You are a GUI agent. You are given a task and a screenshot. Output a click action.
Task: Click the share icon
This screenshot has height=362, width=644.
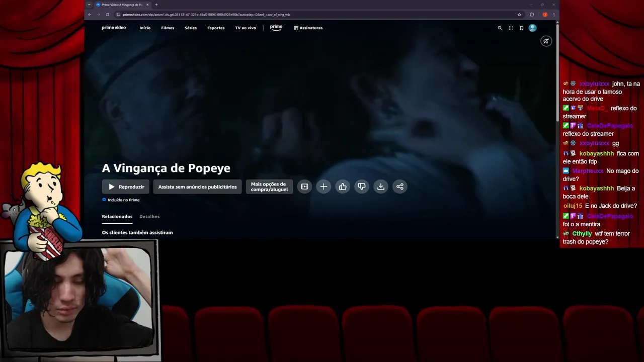pyautogui.click(x=400, y=187)
